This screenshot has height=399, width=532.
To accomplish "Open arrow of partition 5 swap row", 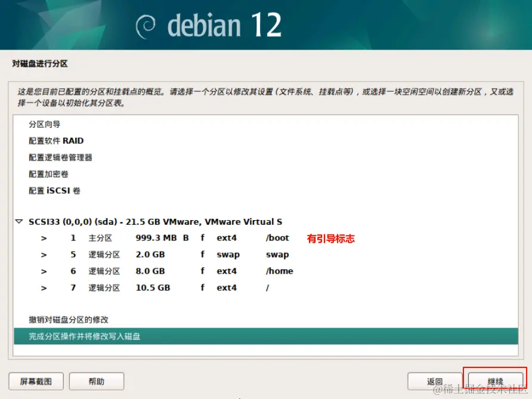I will click(x=44, y=255).
